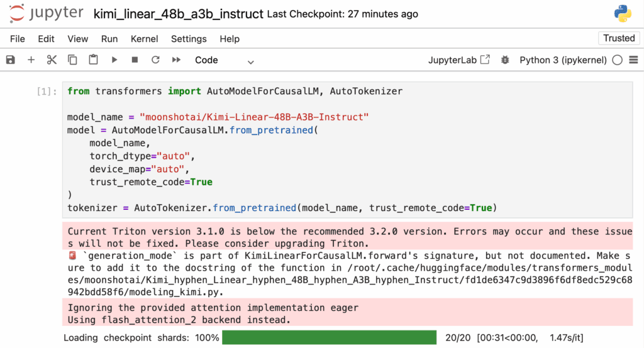The image size is (644, 348).
Task: Open the Settings menu
Action: click(x=189, y=39)
